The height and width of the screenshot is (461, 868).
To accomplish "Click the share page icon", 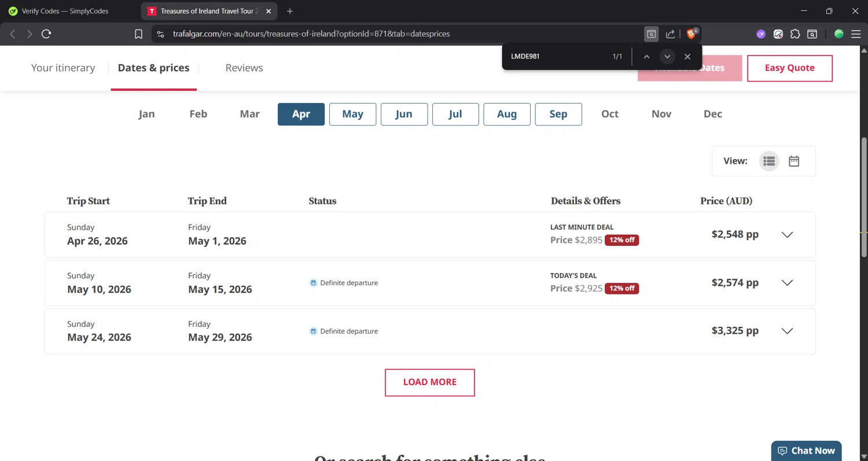I will (x=670, y=34).
